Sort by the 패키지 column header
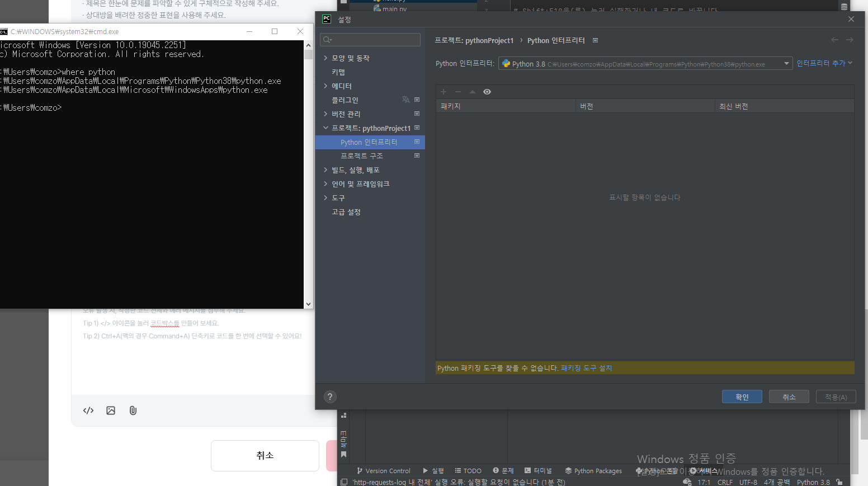 [506, 106]
